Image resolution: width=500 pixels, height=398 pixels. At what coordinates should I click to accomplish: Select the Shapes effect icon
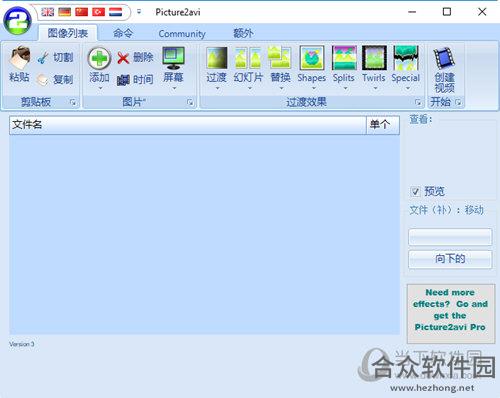pos(312,58)
